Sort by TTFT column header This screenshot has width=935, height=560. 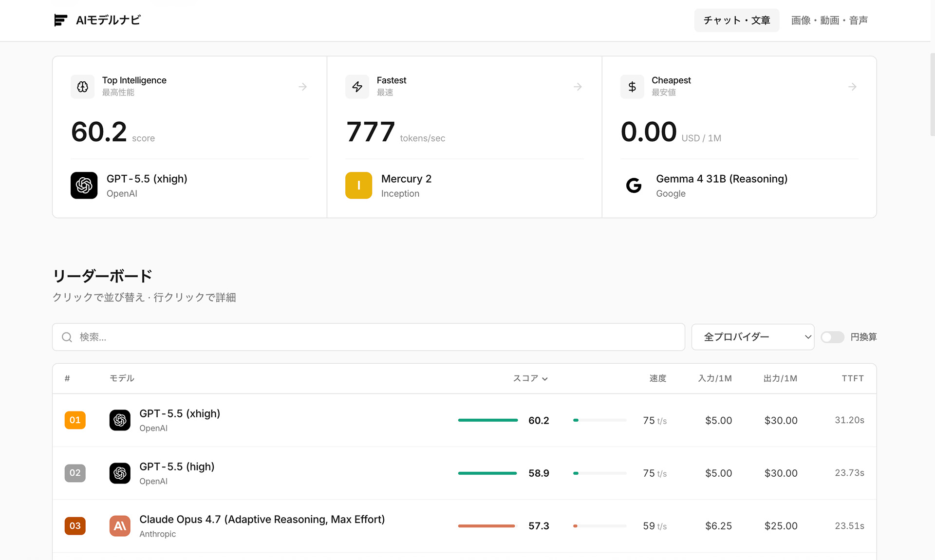[853, 378]
